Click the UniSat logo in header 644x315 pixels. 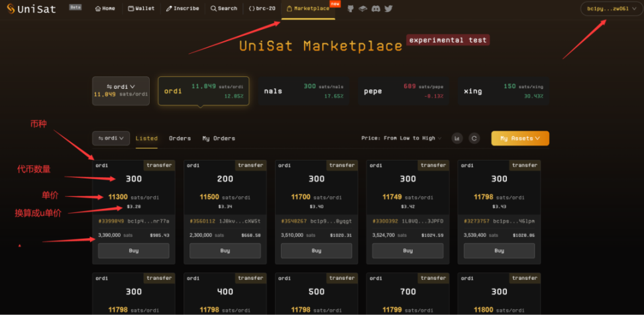pyautogui.click(x=31, y=9)
